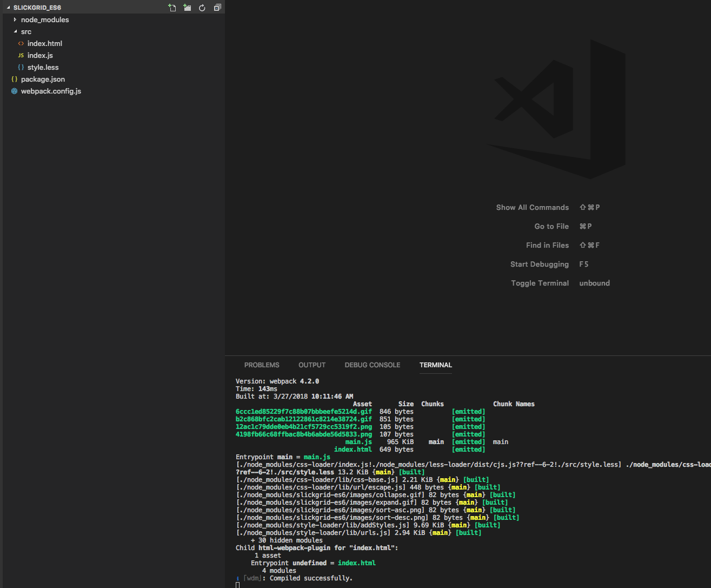711x588 pixels.
Task: Collapse the src folder arrow
Action: pos(15,31)
